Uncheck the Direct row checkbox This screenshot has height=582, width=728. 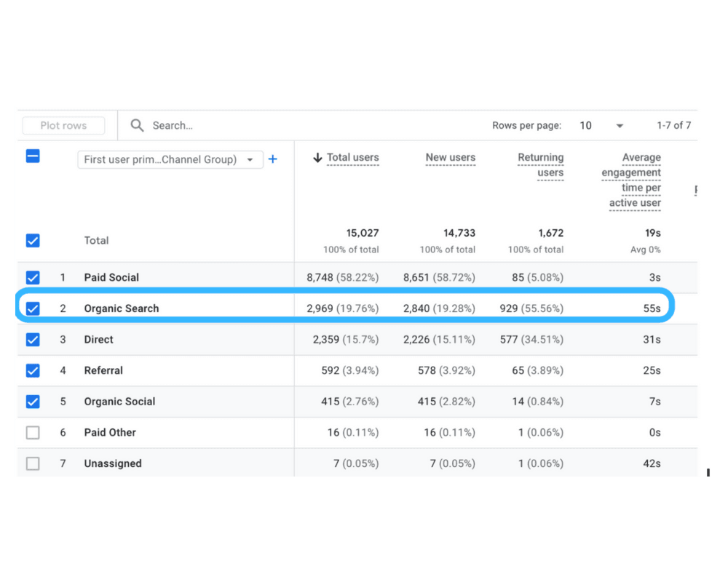click(33, 340)
